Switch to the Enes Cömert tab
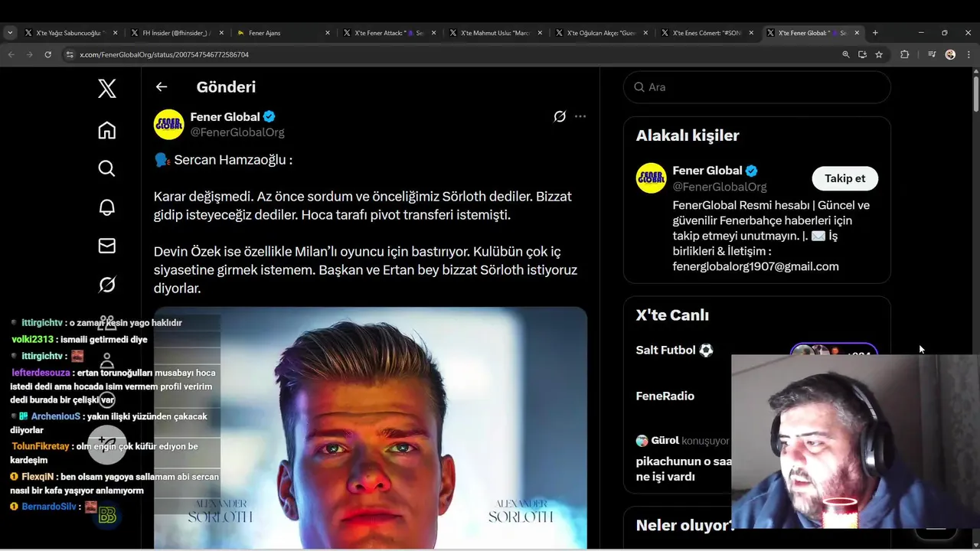The image size is (980, 551). pyautogui.click(x=707, y=33)
